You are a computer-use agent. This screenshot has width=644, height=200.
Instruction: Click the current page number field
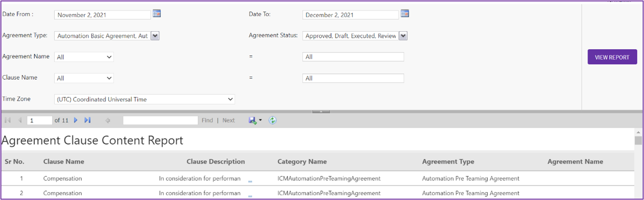click(40, 121)
